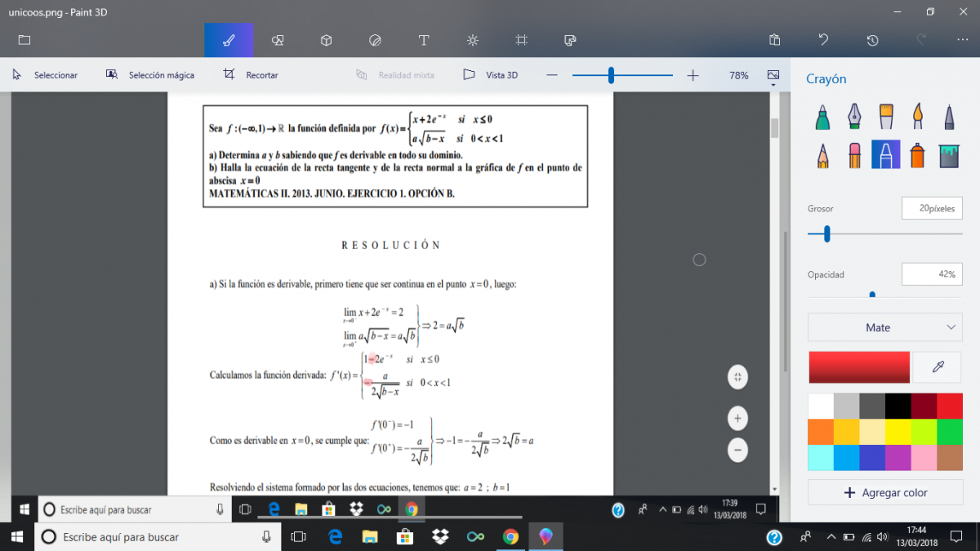The height and width of the screenshot is (551, 980).
Task: Click Agregar color button
Action: pos(884,492)
